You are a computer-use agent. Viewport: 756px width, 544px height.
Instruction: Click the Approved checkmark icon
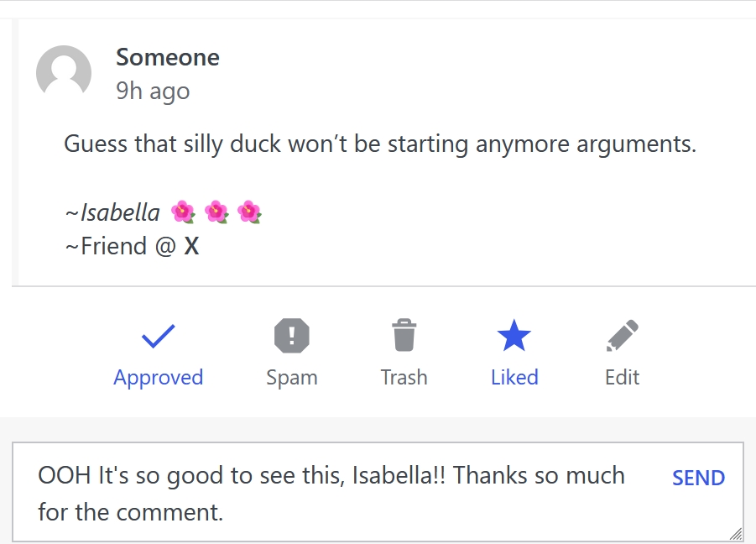(x=158, y=337)
